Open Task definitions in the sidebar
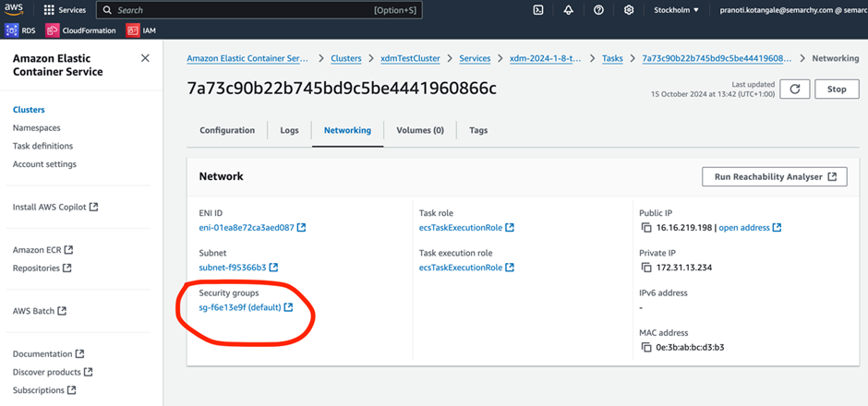Screen dimensions: 868x406 42,146
